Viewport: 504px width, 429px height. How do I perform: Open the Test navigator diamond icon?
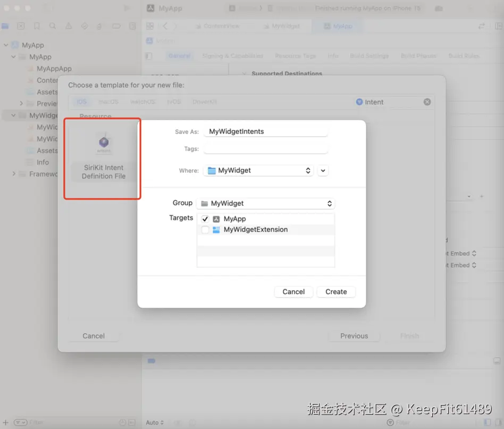pyautogui.click(x=85, y=26)
